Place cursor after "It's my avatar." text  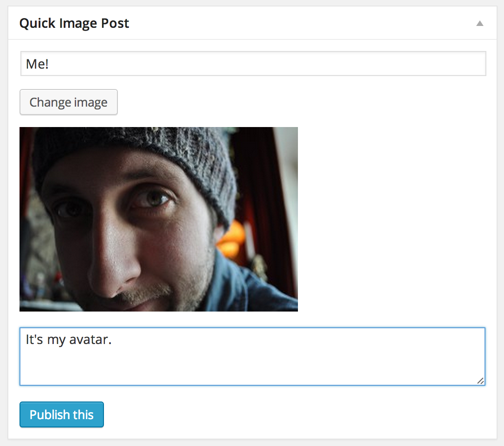tap(112, 340)
